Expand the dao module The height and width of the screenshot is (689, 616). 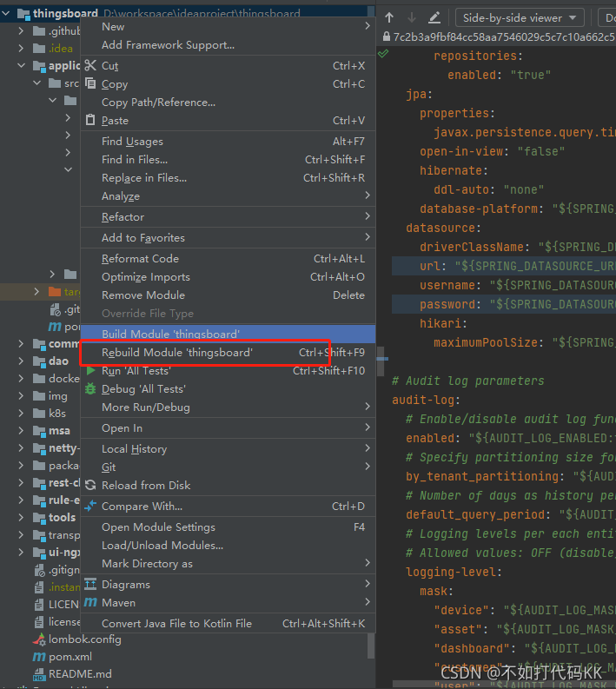21,361
